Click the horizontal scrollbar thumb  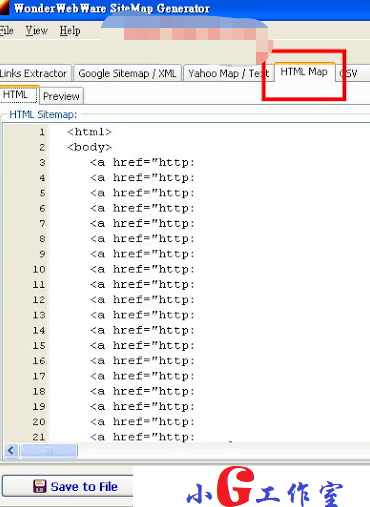tap(49, 451)
